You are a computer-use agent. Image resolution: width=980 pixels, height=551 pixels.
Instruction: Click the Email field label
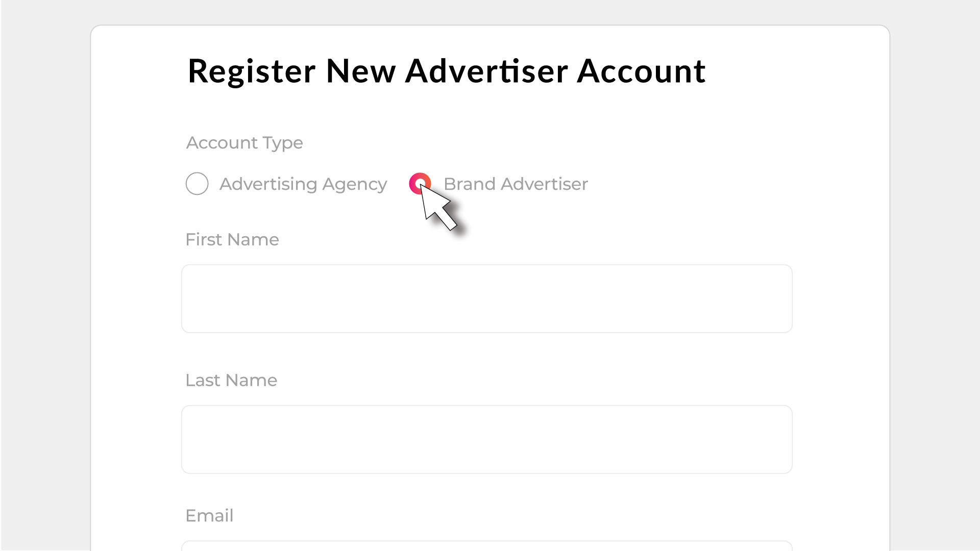209,516
